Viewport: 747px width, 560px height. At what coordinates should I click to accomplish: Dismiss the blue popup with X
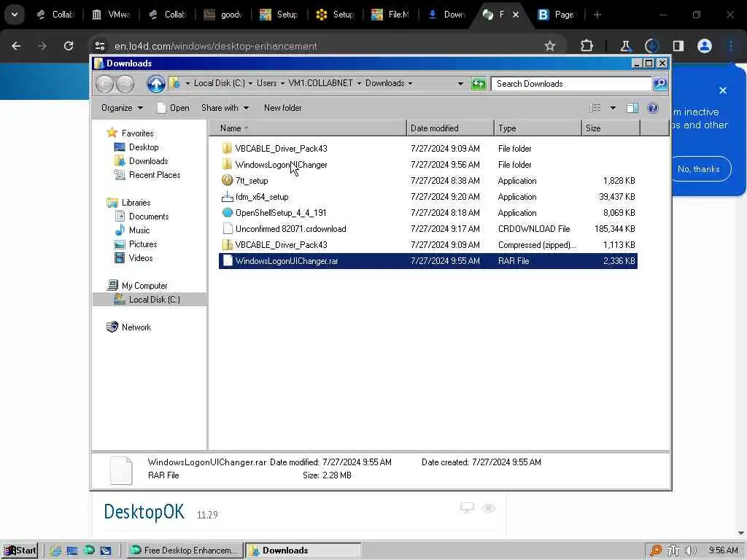[723, 90]
